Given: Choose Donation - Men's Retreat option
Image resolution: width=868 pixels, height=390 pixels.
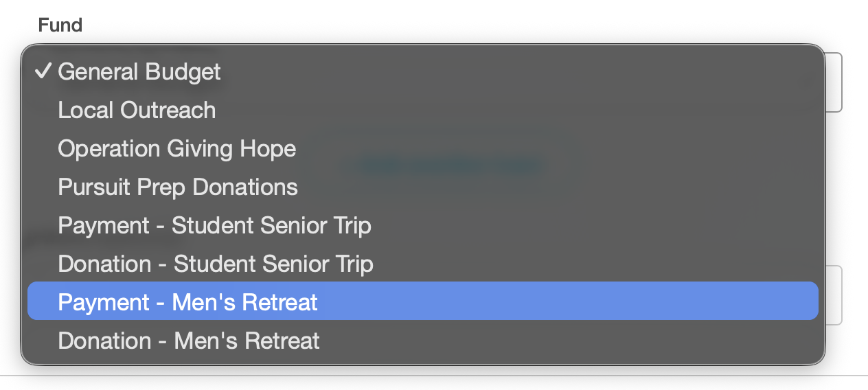Looking at the screenshot, I should click(189, 341).
